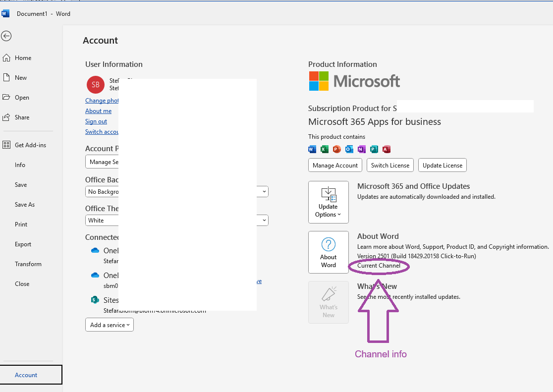This screenshot has width=553, height=392.
Task: Click the Excel app icon
Action: click(325, 149)
